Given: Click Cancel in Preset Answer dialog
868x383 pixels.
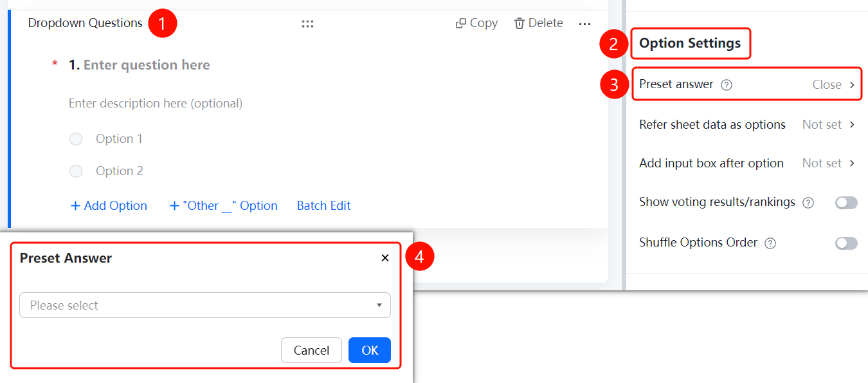Looking at the screenshot, I should (x=311, y=350).
